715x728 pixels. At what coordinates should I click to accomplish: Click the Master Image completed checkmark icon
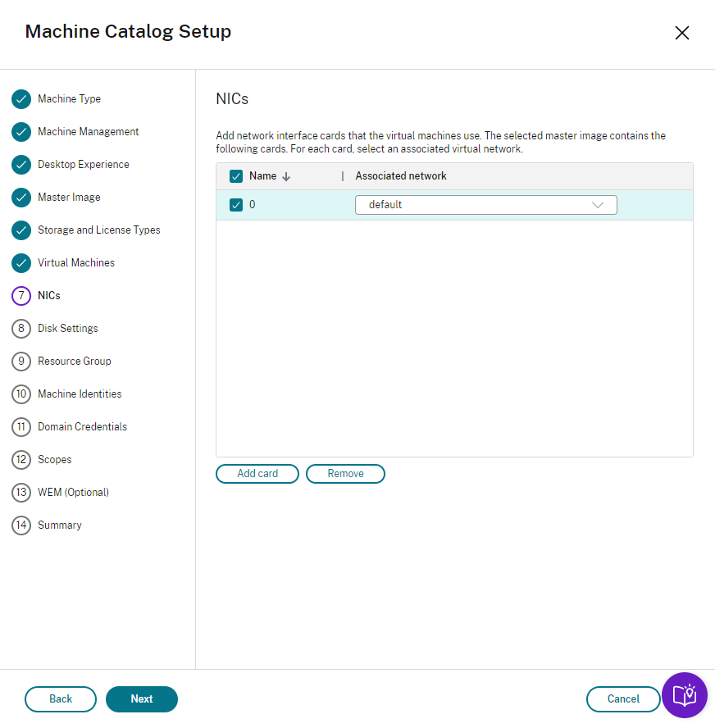pos(21,198)
